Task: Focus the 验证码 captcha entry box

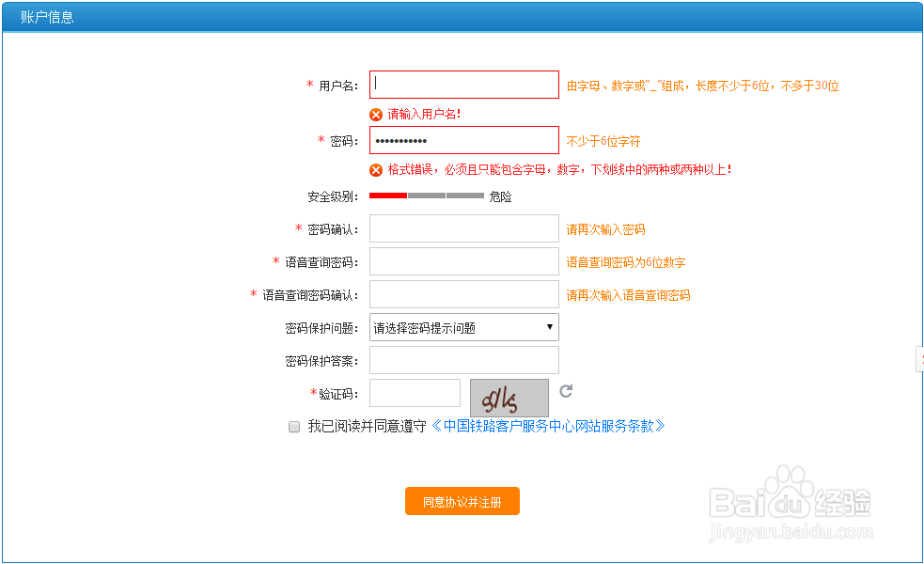Action: (x=415, y=392)
